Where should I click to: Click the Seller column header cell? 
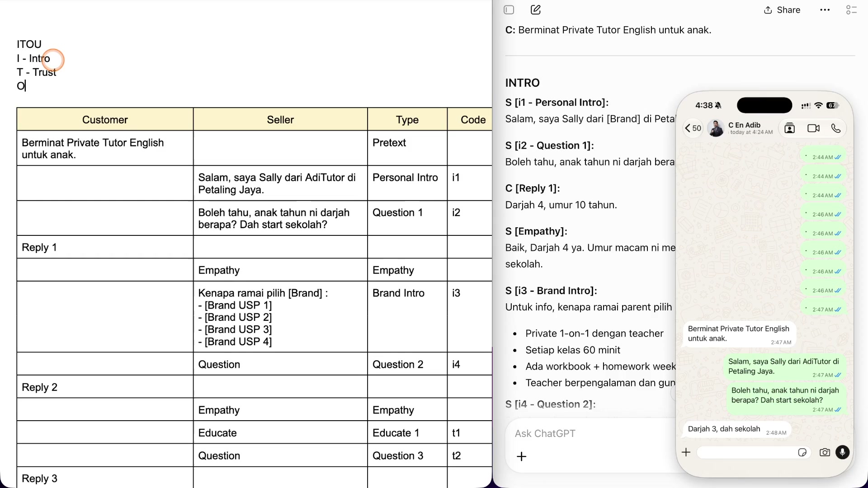tap(280, 120)
